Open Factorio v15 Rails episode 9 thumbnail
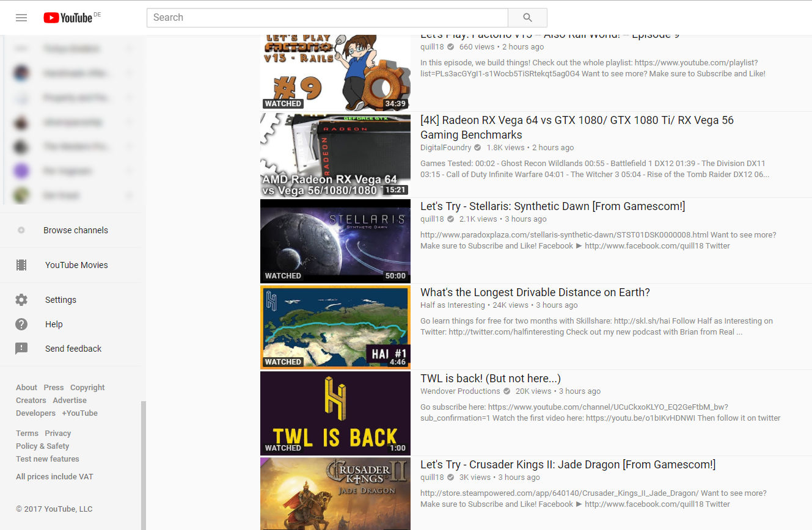Image resolution: width=812 pixels, height=530 pixels. click(335, 73)
